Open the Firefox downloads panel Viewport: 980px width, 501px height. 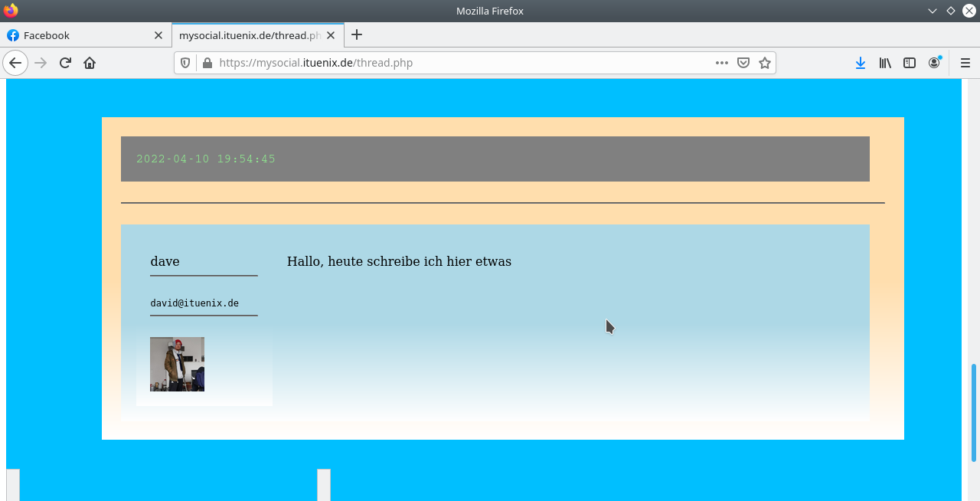coord(860,63)
